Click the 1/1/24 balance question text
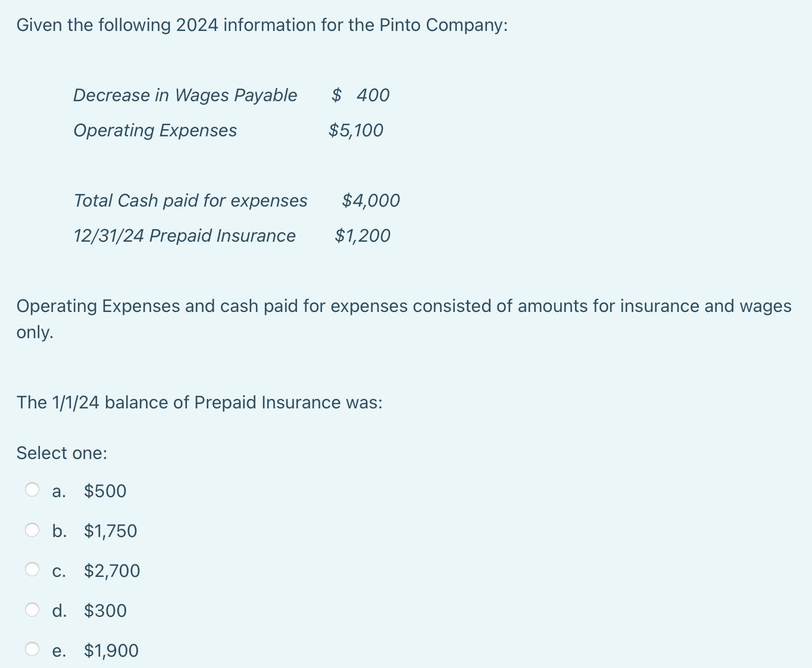This screenshot has height=668, width=812. pyautogui.click(x=199, y=402)
